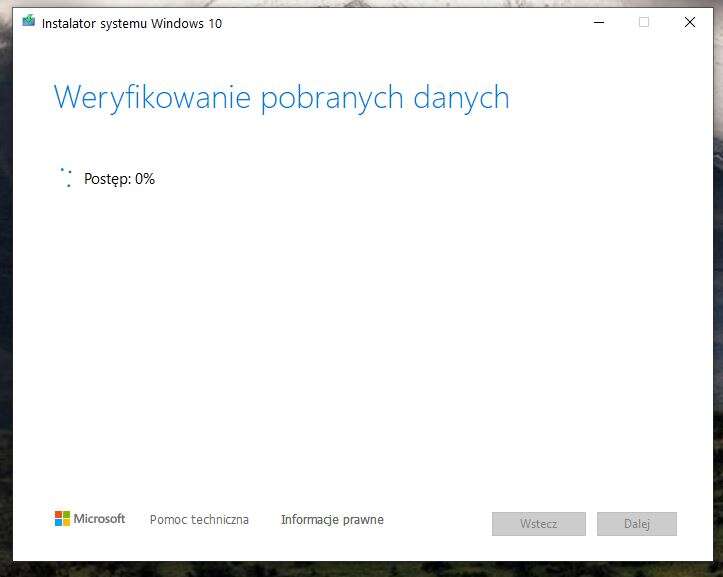The height and width of the screenshot is (577, 723).
Task: Close the Instalator systemu Windows 10 window
Action: pyautogui.click(x=690, y=22)
